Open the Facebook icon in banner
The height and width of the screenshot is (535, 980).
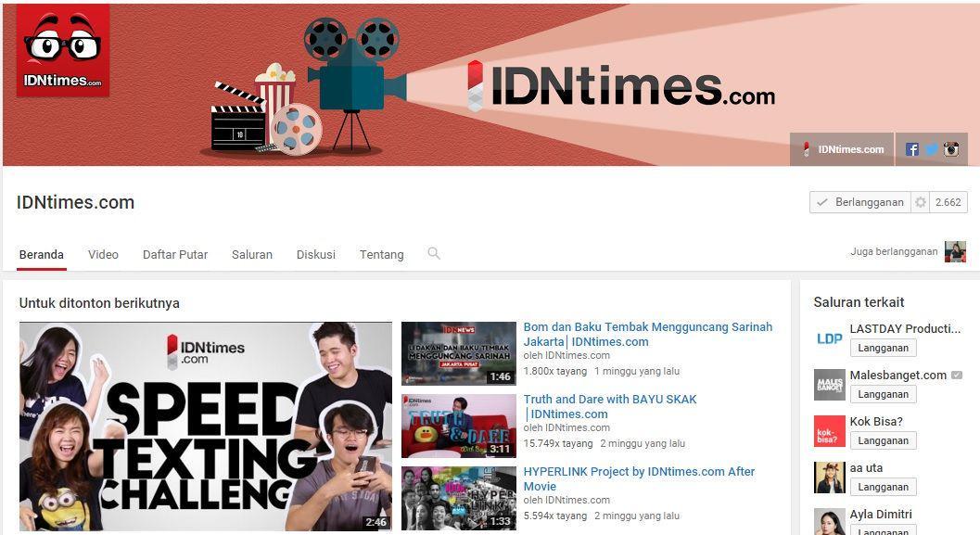tap(912, 149)
